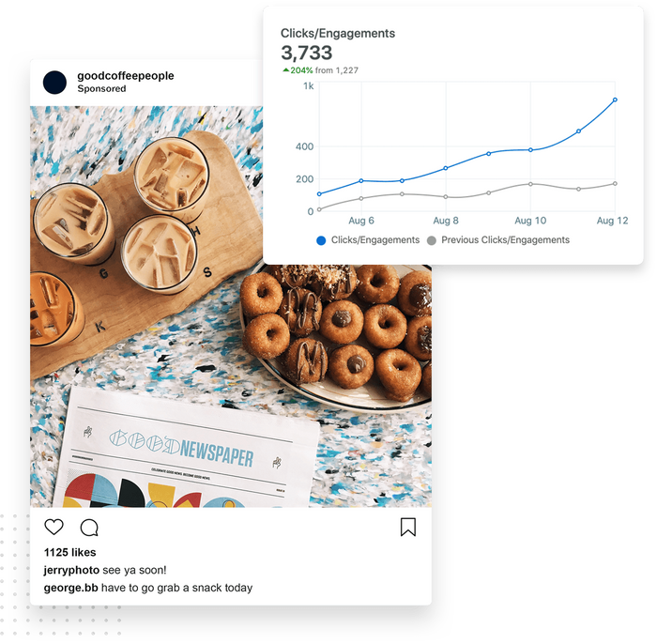This screenshot has width=657, height=644.
Task: Open comments with the speech bubble icon
Action: 89,528
